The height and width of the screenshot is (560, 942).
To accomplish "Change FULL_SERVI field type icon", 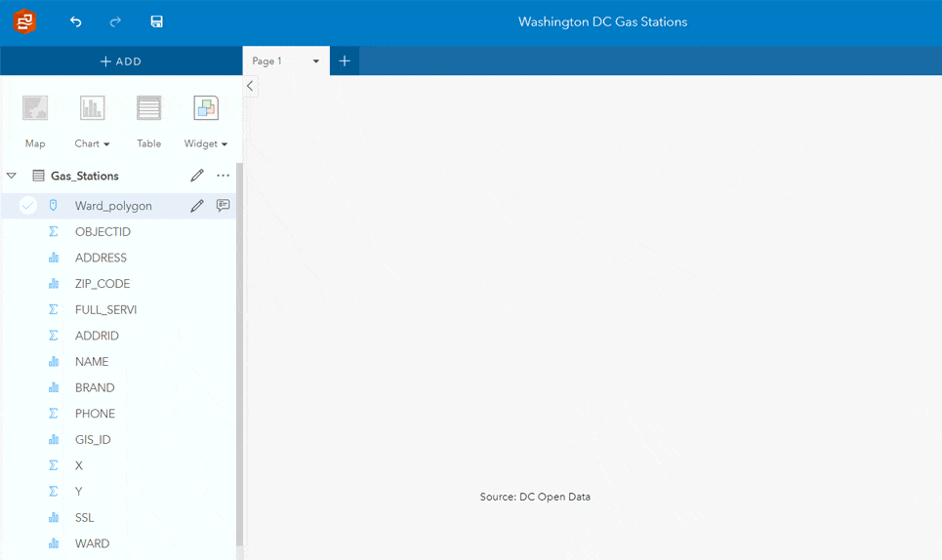I will pyautogui.click(x=54, y=309).
